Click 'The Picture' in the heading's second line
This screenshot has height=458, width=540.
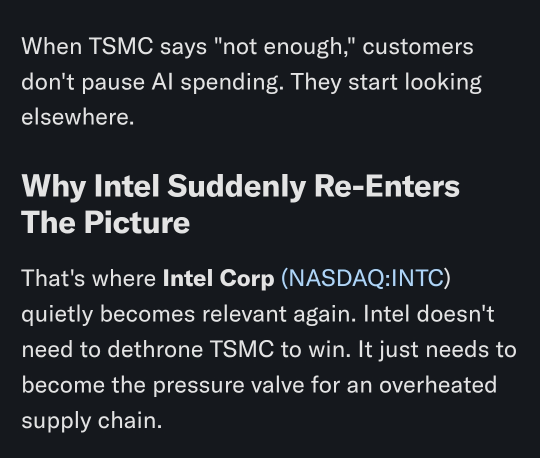(105, 222)
